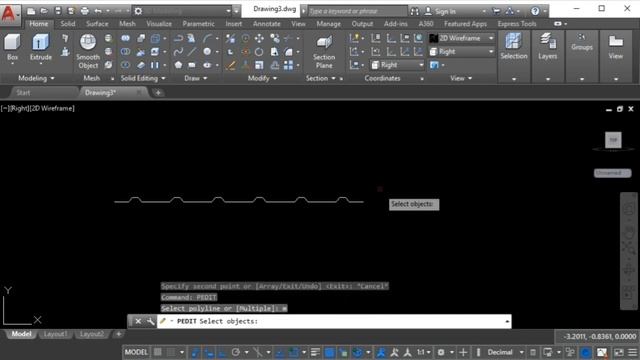Open the Right UCS dropdown in Coordinates panel
640x360 pixels.
398,65
